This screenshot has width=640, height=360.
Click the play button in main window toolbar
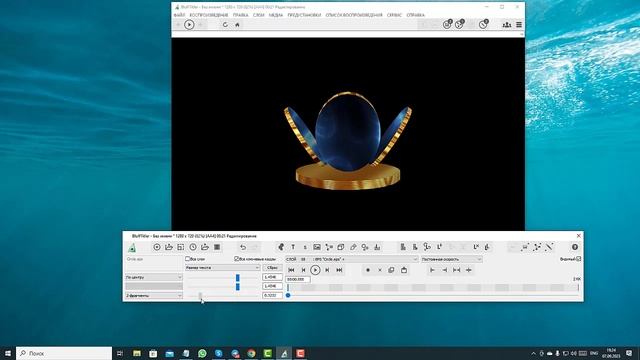point(189,24)
